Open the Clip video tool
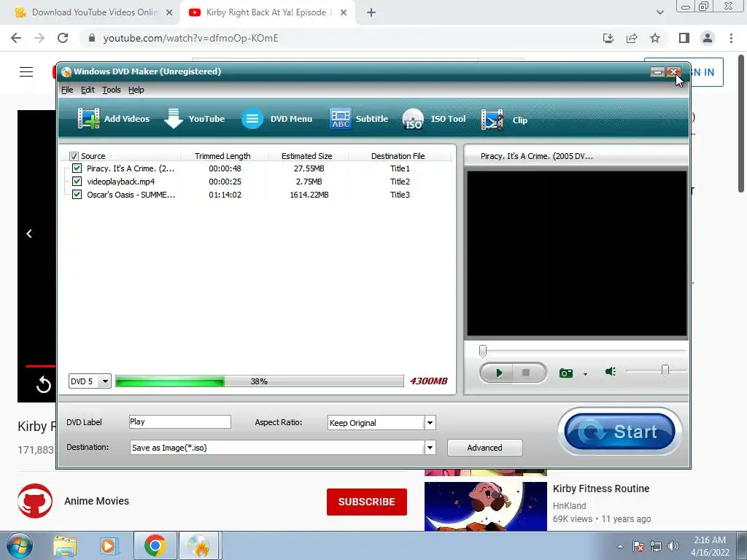The width and height of the screenshot is (747, 560). [x=505, y=120]
